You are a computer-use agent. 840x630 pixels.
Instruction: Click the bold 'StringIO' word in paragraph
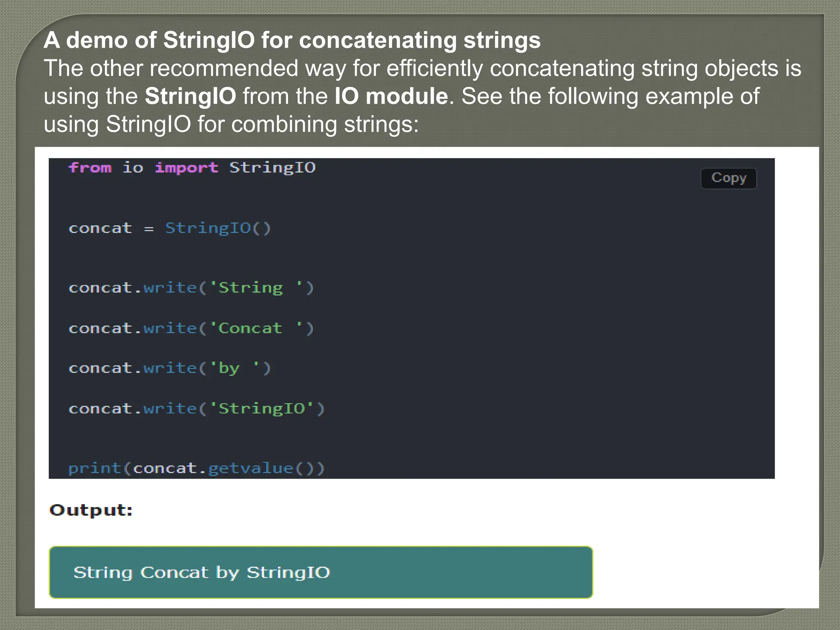[x=190, y=96]
